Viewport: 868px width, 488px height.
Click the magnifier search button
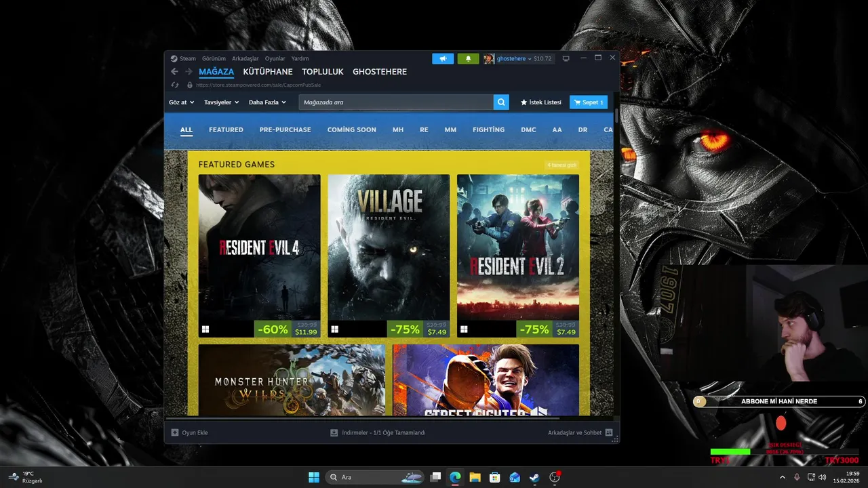click(x=501, y=102)
